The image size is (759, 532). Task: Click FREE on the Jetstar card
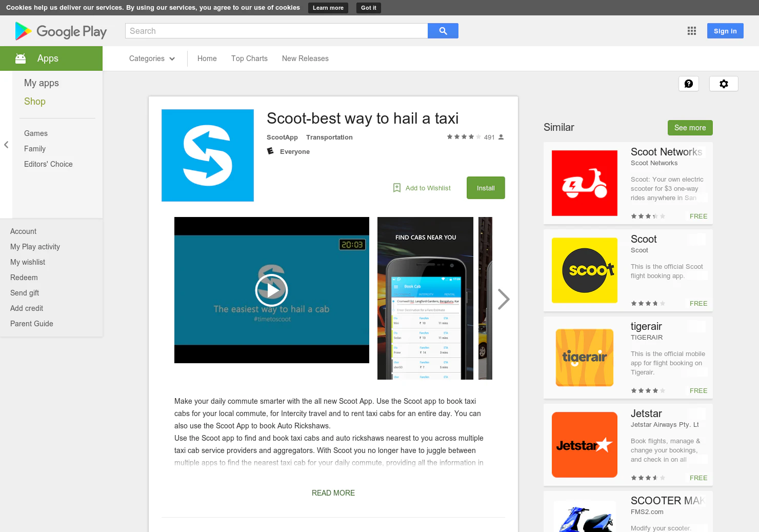click(x=698, y=478)
